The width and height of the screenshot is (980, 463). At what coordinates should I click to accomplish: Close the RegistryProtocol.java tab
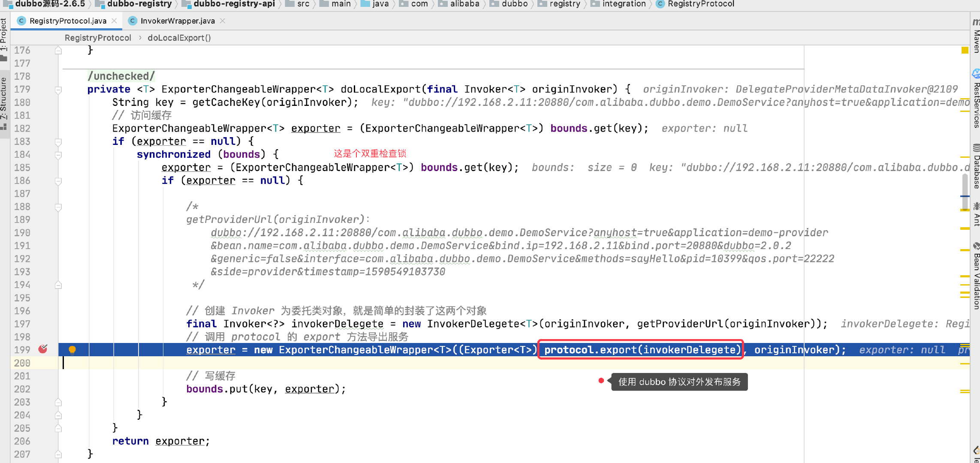114,21
